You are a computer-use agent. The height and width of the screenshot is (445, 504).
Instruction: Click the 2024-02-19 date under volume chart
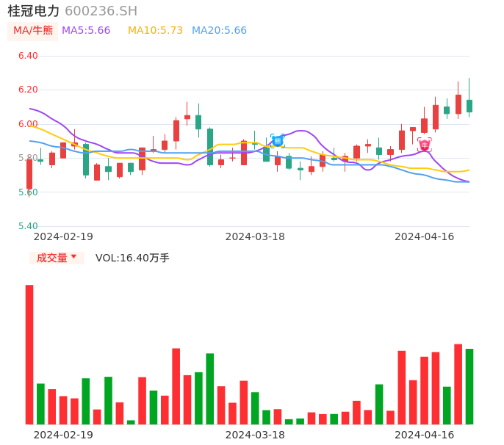point(63,435)
